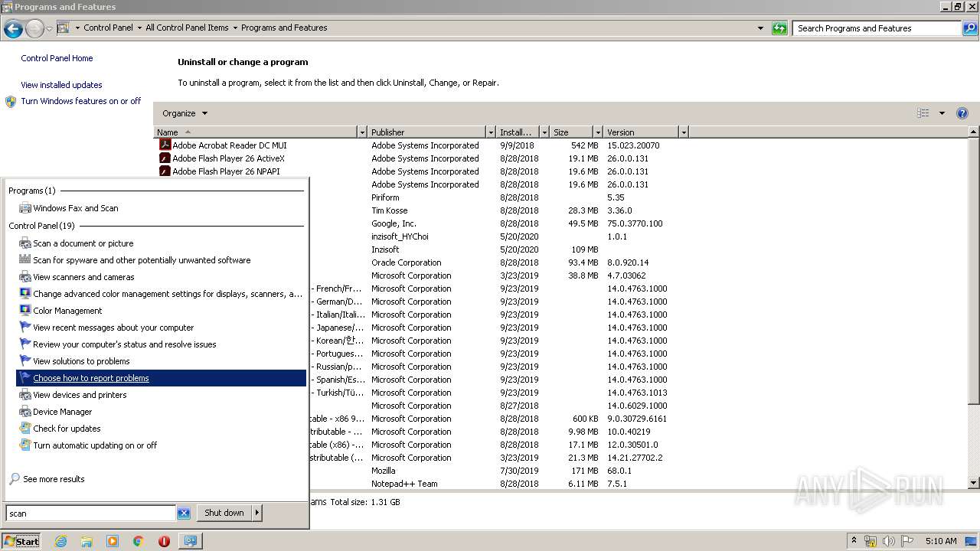Viewport: 980px width, 551px height.
Task: Select Review your computer's status entry
Action: [161, 344]
